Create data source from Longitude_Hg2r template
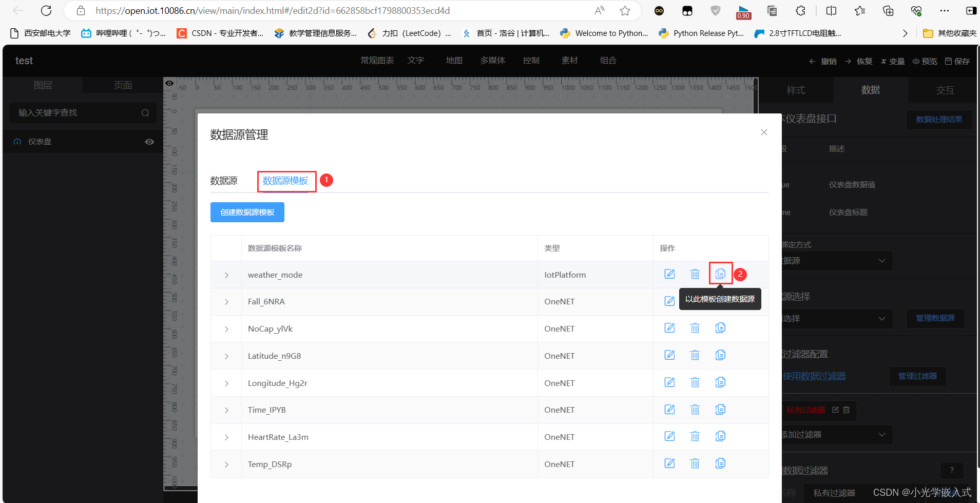980x503 pixels. (720, 382)
